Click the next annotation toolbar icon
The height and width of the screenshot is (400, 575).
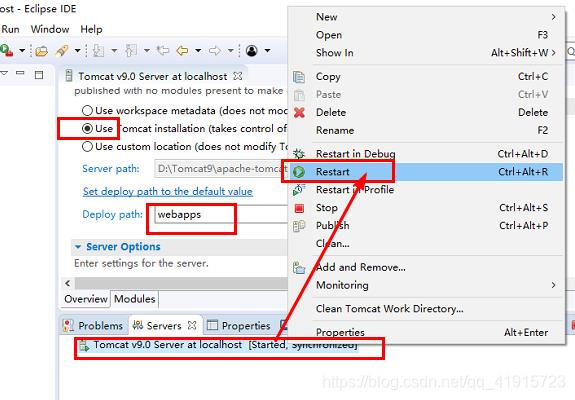click(98, 51)
